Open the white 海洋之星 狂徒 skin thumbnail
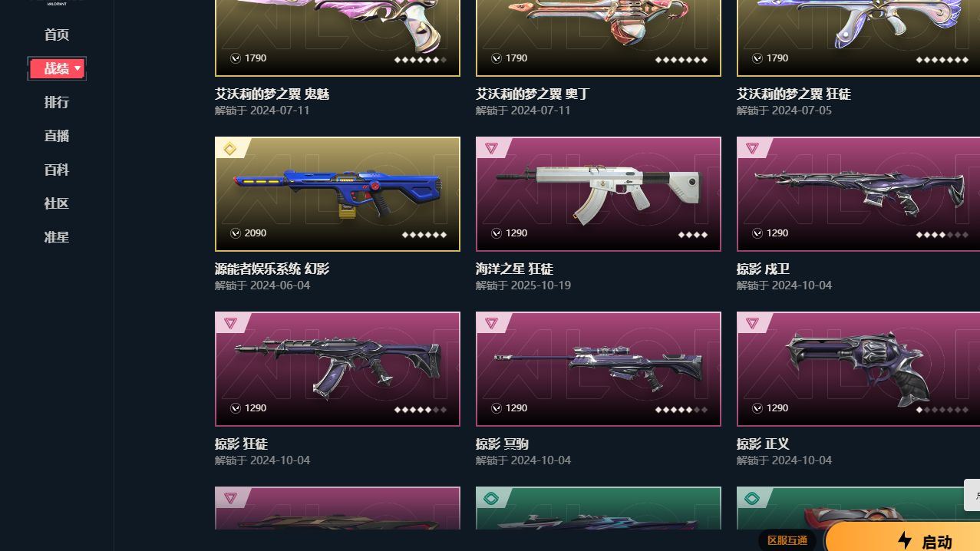 (x=599, y=194)
